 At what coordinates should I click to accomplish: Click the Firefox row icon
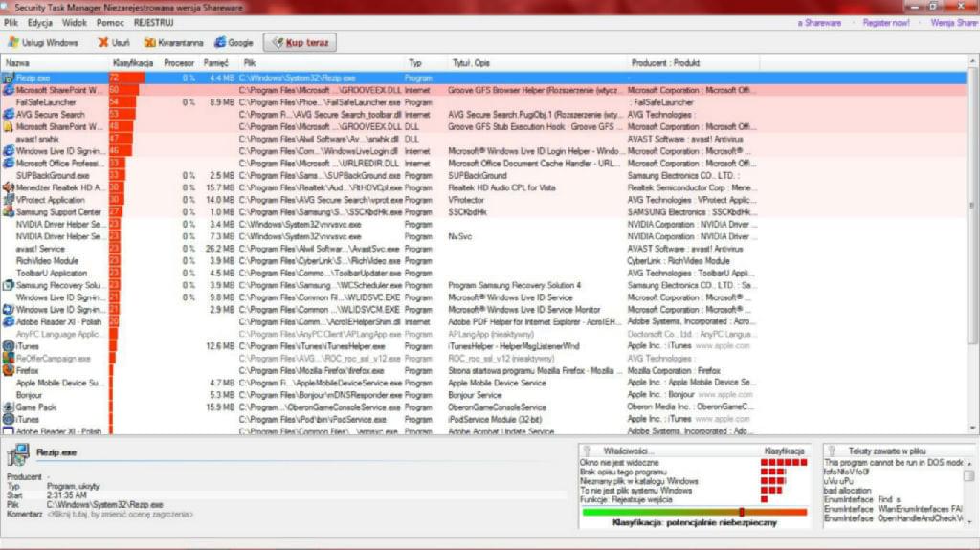tap(8, 370)
